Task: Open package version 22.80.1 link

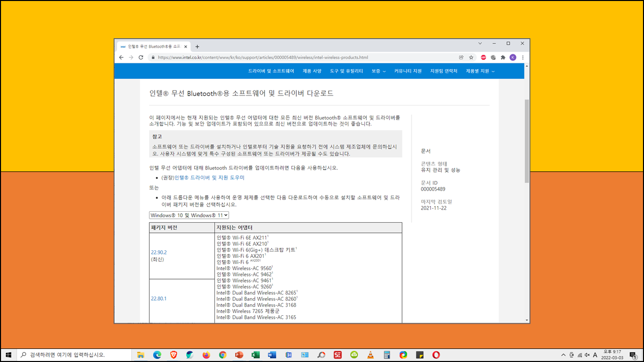Action: tap(158, 299)
